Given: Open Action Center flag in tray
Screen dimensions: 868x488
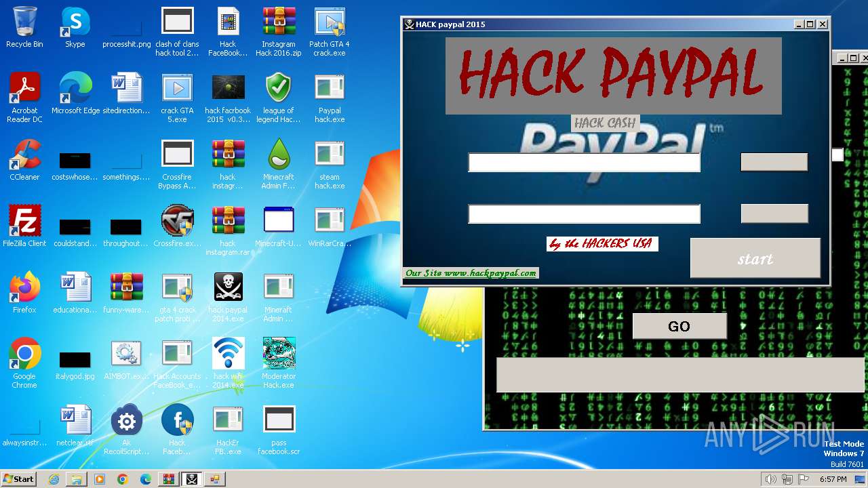Looking at the screenshot, I should [803, 479].
